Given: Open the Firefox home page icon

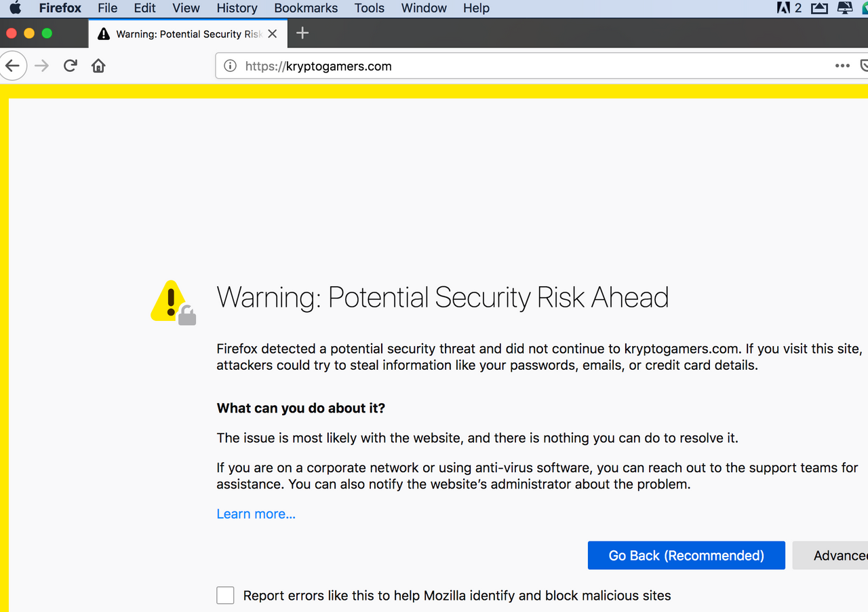Looking at the screenshot, I should (x=98, y=66).
